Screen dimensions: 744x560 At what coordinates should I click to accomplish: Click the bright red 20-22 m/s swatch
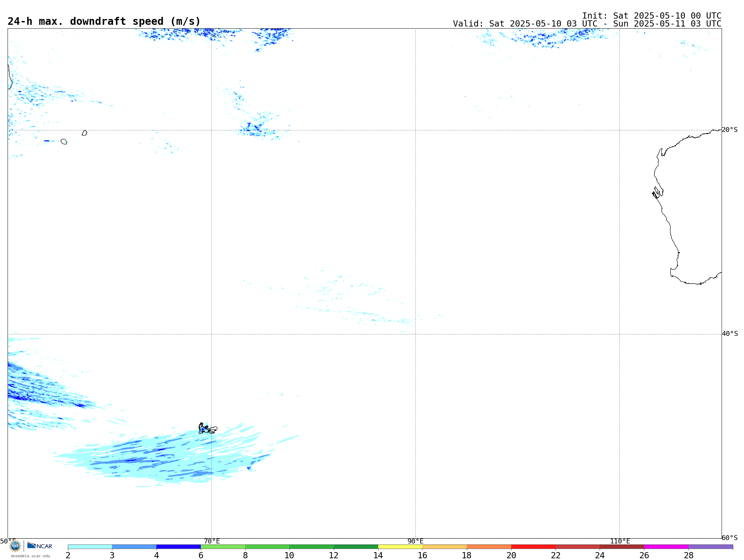534,547
